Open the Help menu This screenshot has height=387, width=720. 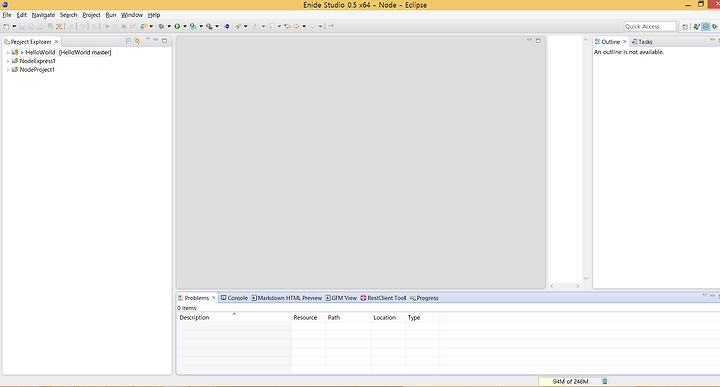point(154,15)
